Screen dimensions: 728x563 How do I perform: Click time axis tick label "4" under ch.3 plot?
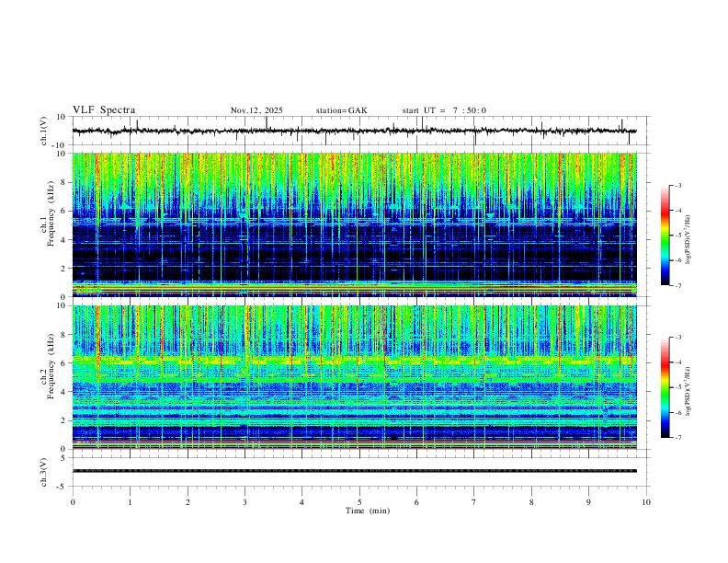pos(301,502)
